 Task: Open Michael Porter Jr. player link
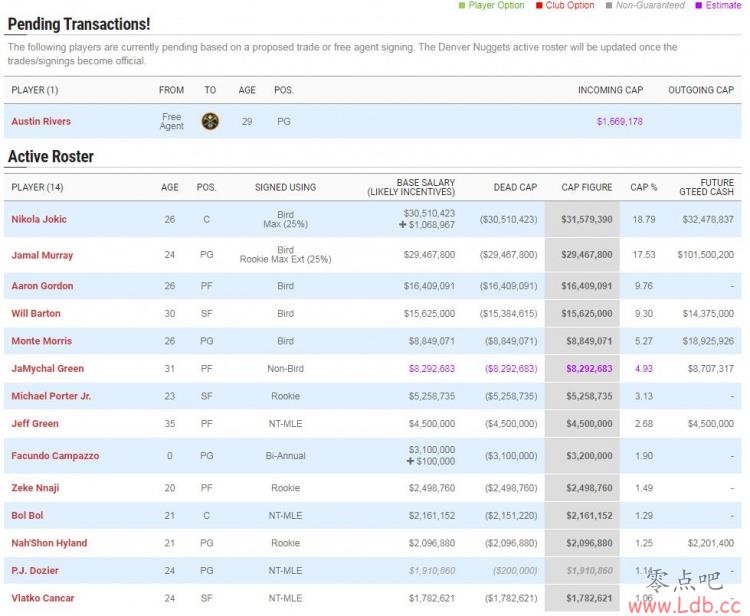[51, 396]
